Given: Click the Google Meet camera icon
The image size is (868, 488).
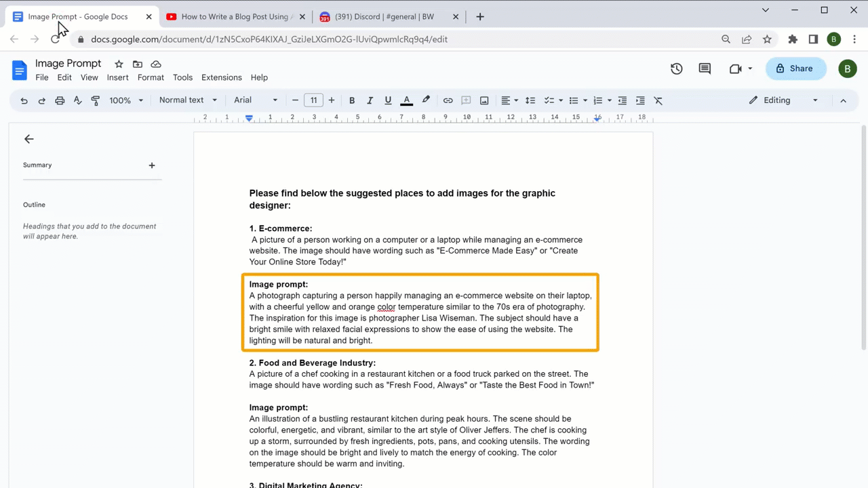Looking at the screenshot, I should coord(735,68).
